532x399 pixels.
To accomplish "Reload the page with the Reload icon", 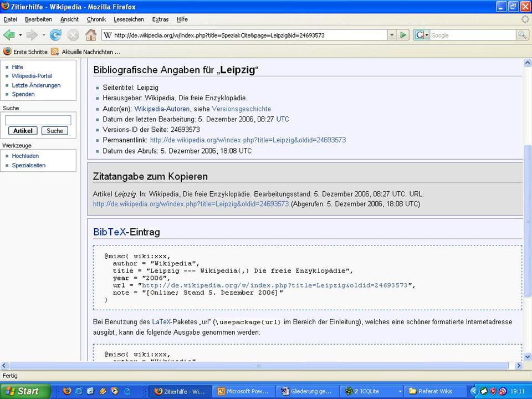I will [x=55, y=35].
